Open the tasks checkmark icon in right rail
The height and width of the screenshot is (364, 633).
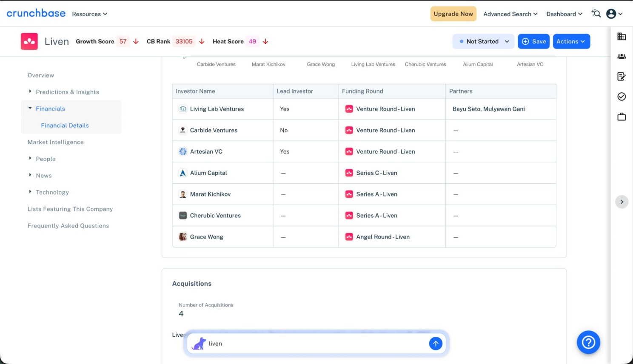click(x=622, y=97)
